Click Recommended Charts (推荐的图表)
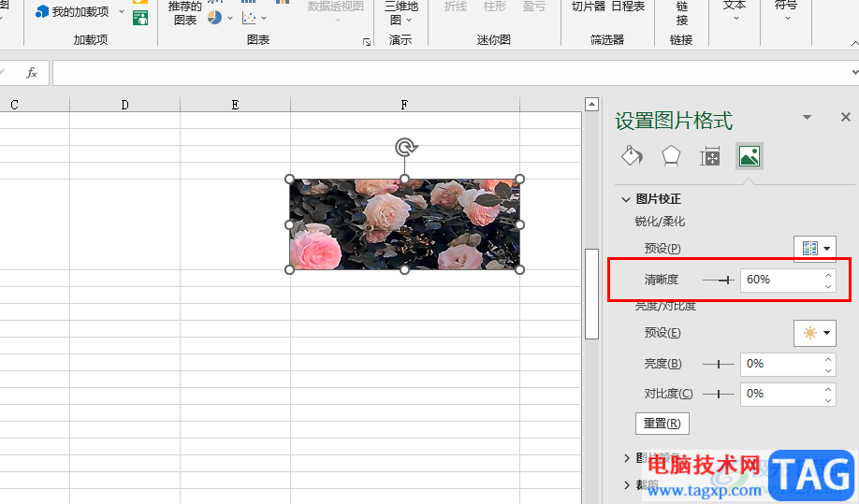The width and height of the screenshot is (859, 504). tap(184, 13)
